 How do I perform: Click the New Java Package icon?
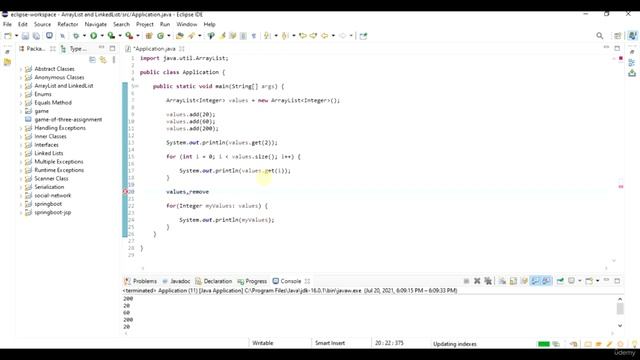[149, 36]
